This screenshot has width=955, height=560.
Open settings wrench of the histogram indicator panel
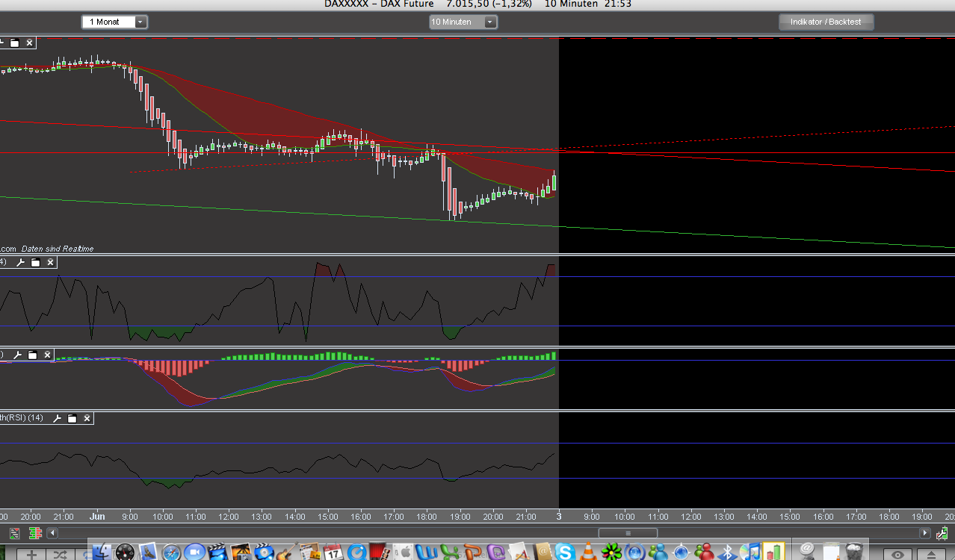point(17,355)
